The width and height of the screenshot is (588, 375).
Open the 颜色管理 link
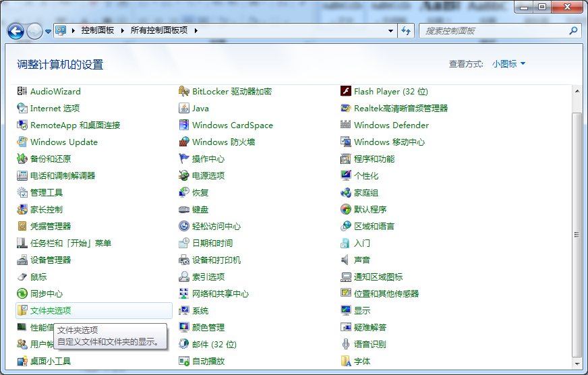click(208, 327)
